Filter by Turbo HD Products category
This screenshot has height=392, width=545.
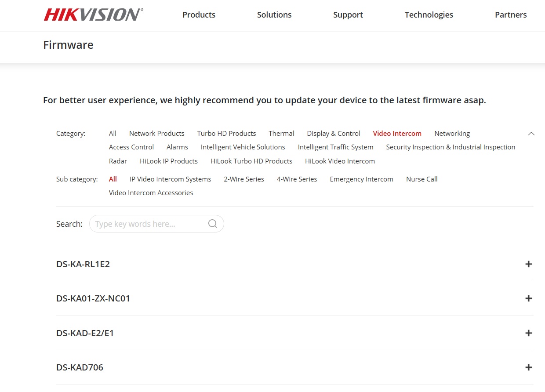(x=226, y=134)
